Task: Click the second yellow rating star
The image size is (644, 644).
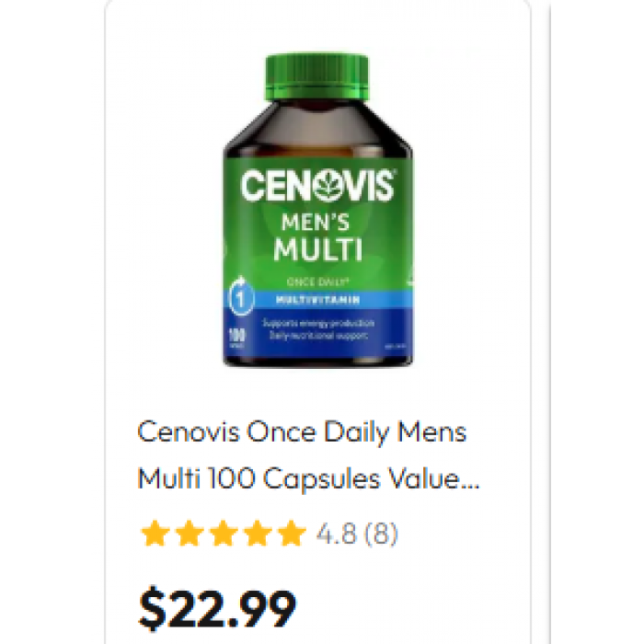Action: 190,534
